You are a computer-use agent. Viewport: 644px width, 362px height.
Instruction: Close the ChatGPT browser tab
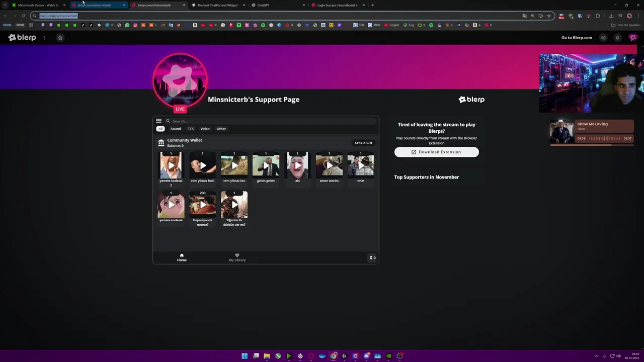click(303, 5)
